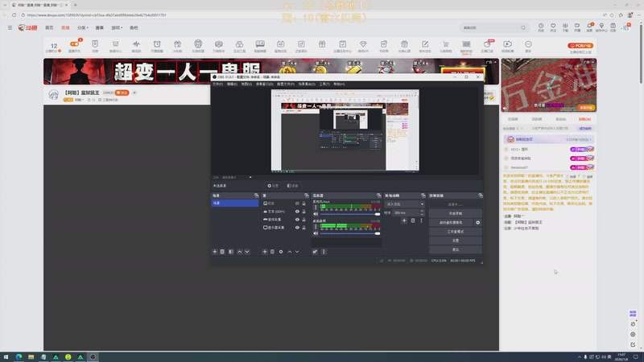Toggle lock on the display capture source
This screenshot has height=362, width=644.
point(304,228)
